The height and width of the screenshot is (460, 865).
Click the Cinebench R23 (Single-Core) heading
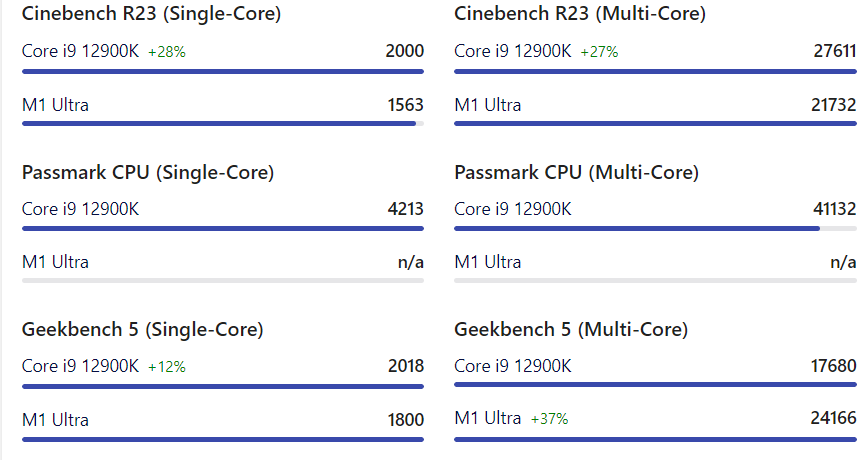(151, 14)
